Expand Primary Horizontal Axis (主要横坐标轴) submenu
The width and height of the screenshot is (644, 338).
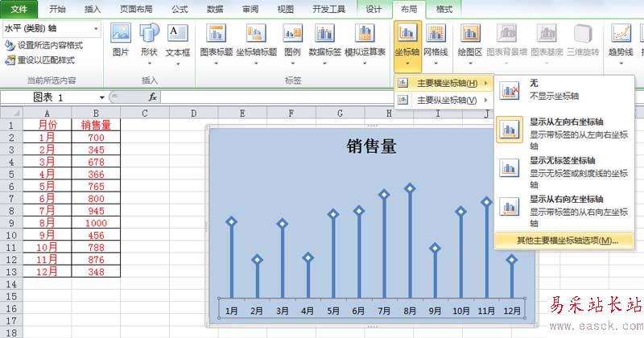click(x=444, y=84)
